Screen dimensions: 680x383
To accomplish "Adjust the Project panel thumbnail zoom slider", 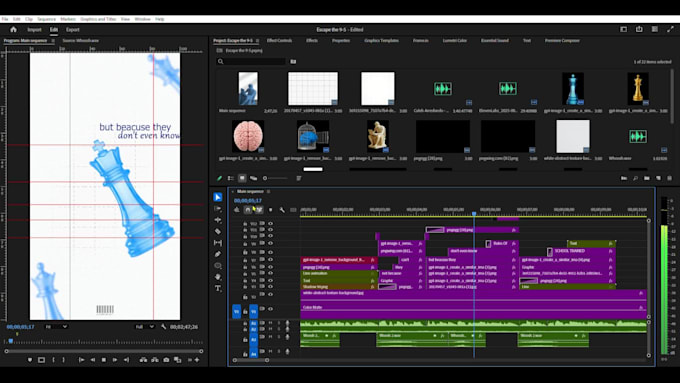I will pyautogui.click(x=276, y=178).
